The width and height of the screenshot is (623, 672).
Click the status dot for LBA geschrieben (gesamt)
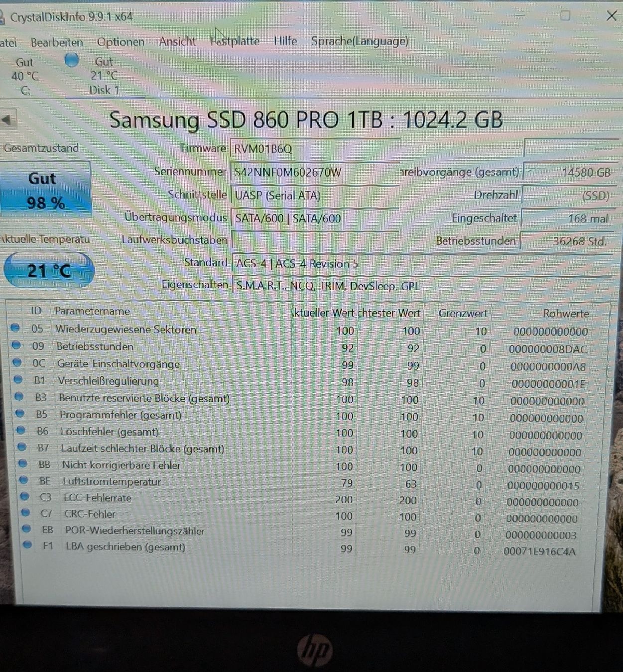pyautogui.click(x=28, y=545)
